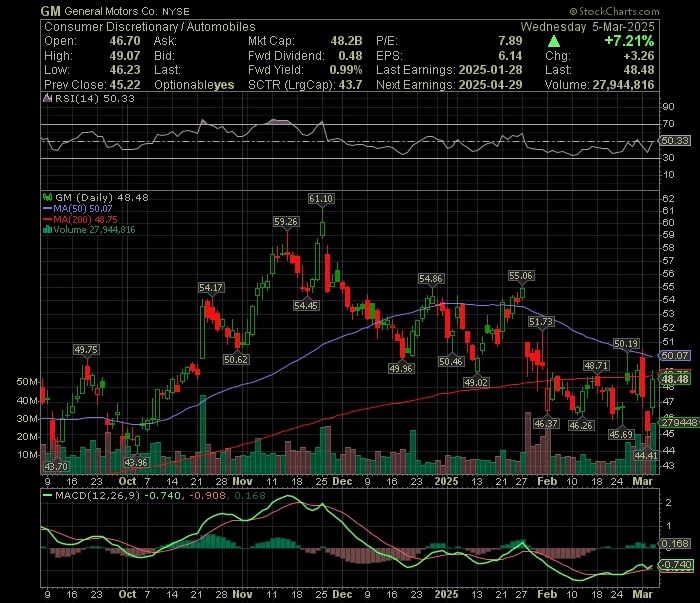Click the tall October 21 volume bar
700x603 pixels.
[203, 434]
